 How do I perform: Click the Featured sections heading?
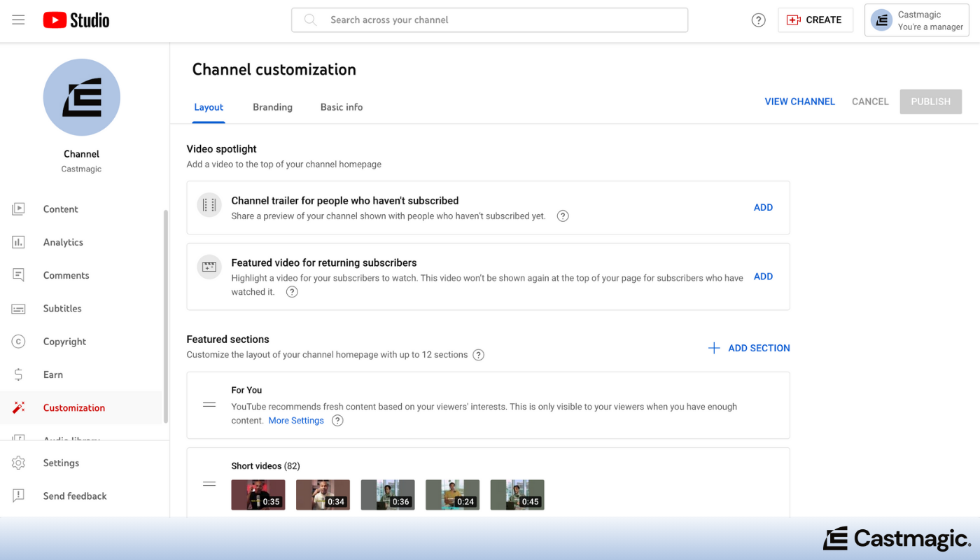(227, 339)
